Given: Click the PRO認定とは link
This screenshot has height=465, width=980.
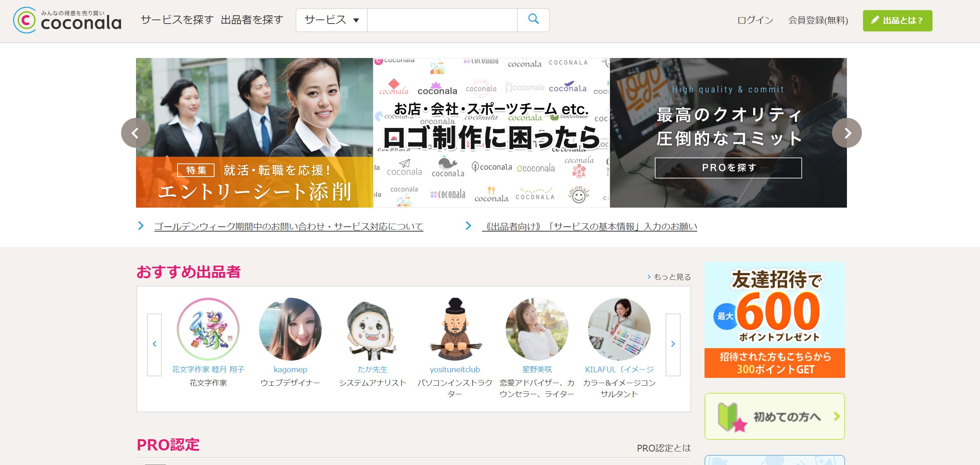Looking at the screenshot, I should click(x=664, y=448).
